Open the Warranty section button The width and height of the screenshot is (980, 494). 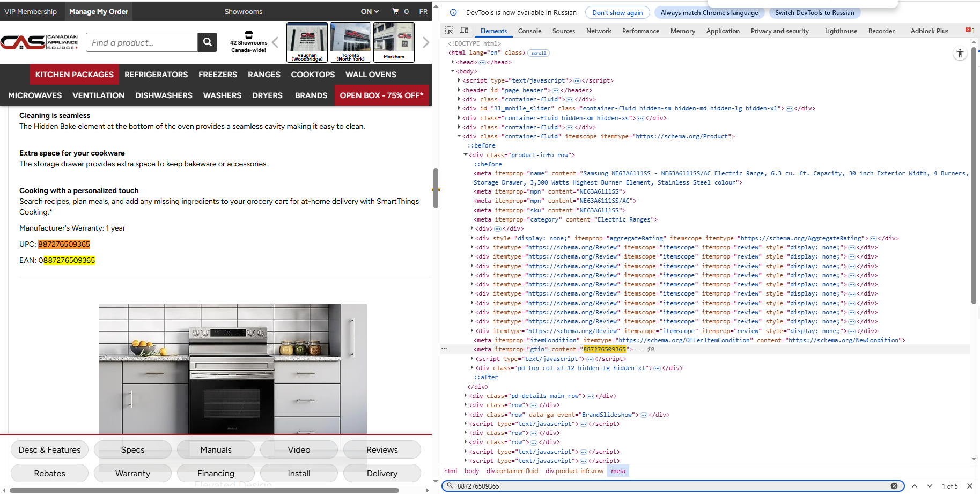132,474
